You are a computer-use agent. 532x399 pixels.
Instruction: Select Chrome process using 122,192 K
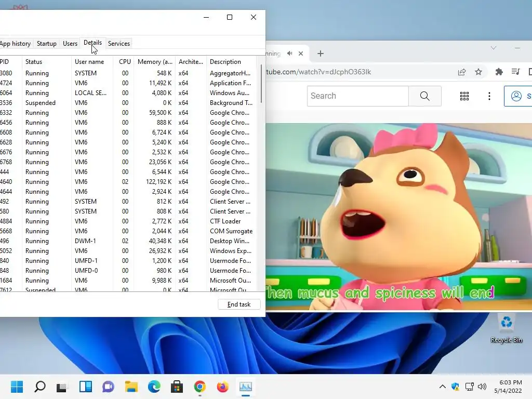click(128, 182)
